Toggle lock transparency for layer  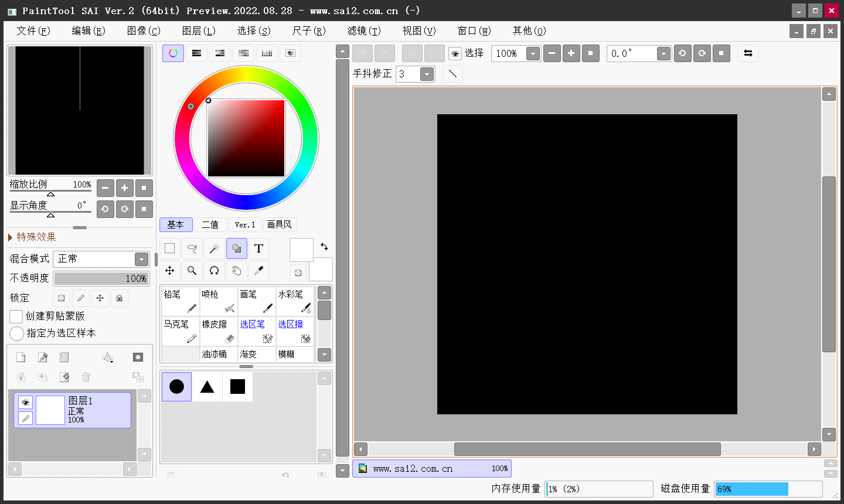(x=62, y=298)
